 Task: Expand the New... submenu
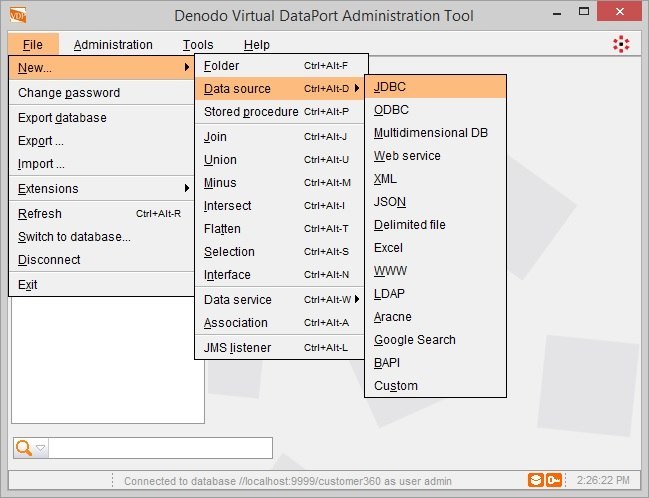click(x=101, y=67)
